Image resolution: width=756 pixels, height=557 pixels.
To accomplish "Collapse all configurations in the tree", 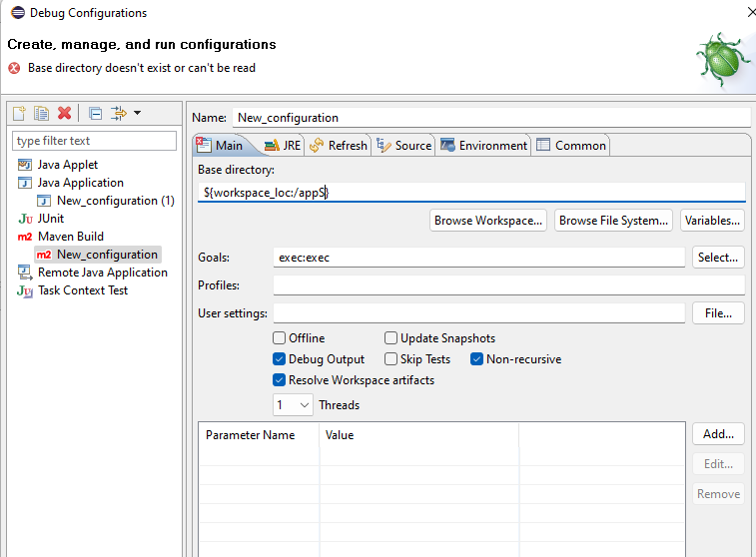I will pos(96,113).
